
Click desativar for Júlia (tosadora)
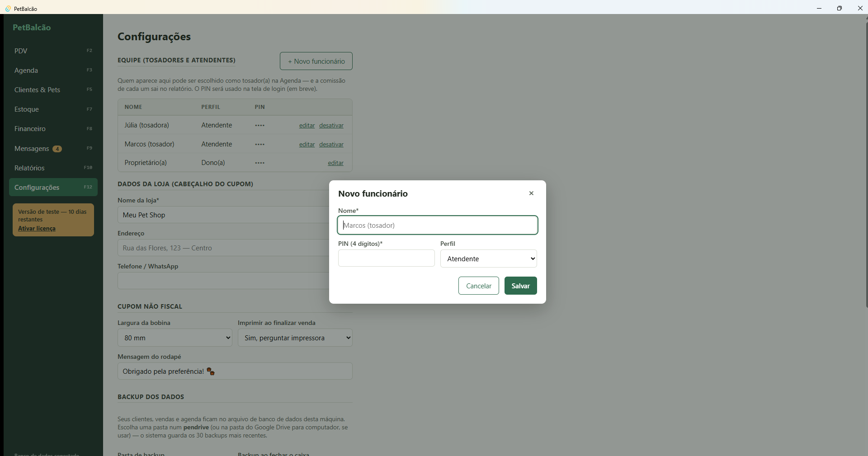(331, 125)
